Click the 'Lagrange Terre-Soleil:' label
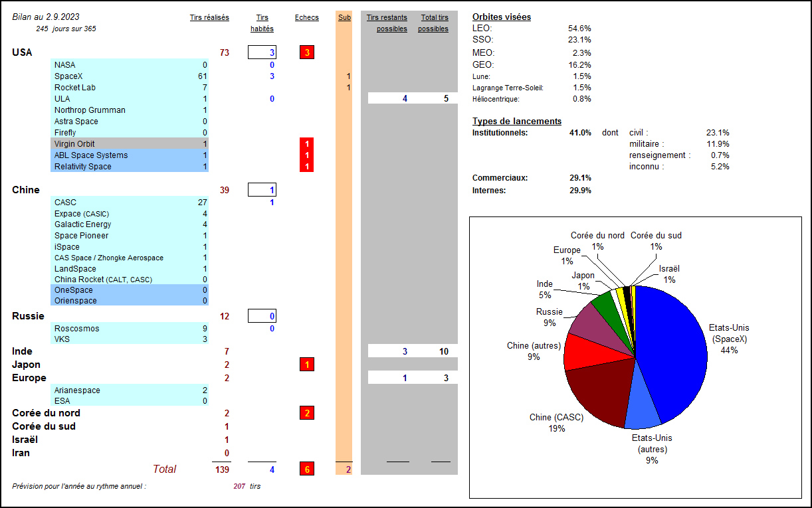 [x=508, y=88]
